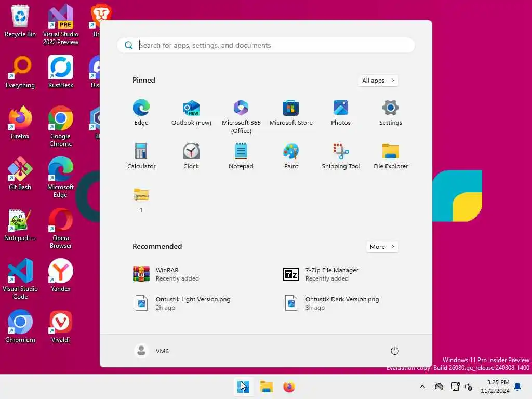Select the Yandex desktop shortcut

click(x=61, y=275)
